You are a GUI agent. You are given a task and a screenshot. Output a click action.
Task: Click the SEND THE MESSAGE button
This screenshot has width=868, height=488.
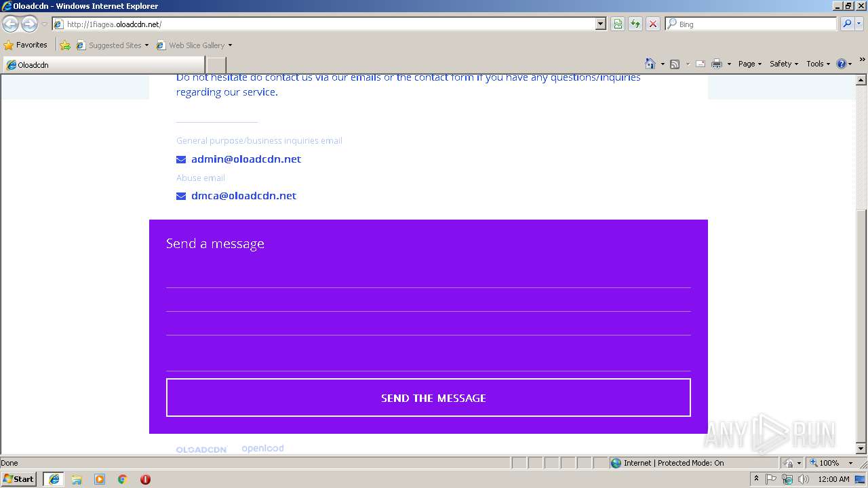(429, 398)
